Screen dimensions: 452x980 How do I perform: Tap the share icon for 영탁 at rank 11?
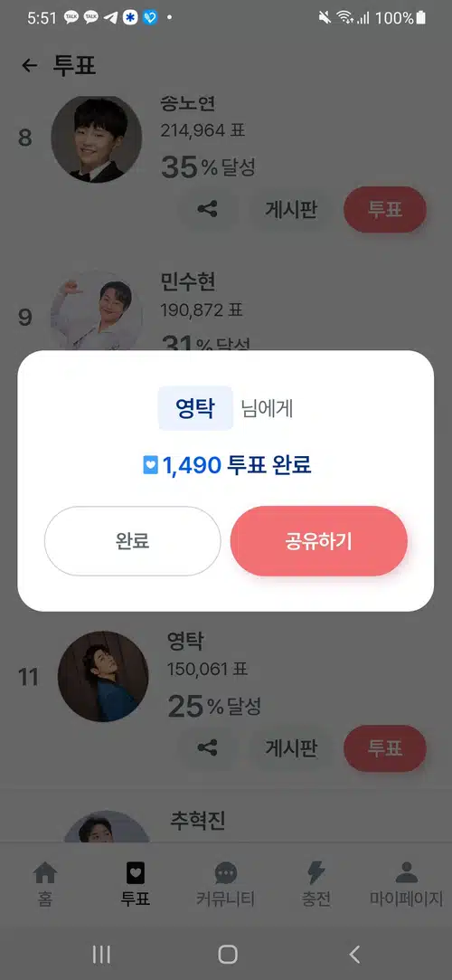[207, 747]
